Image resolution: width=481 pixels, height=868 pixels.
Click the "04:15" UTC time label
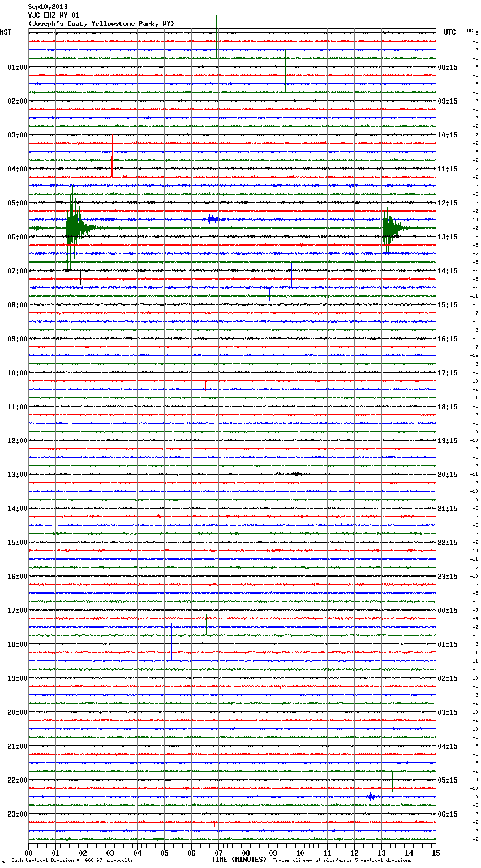coord(448,746)
